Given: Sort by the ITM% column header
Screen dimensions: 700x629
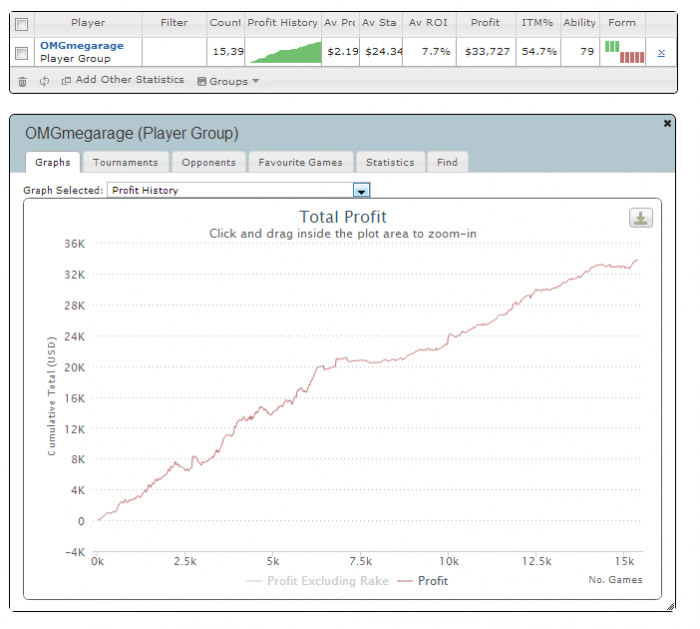Looking at the screenshot, I should pyautogui.click(x=538, y=23).
